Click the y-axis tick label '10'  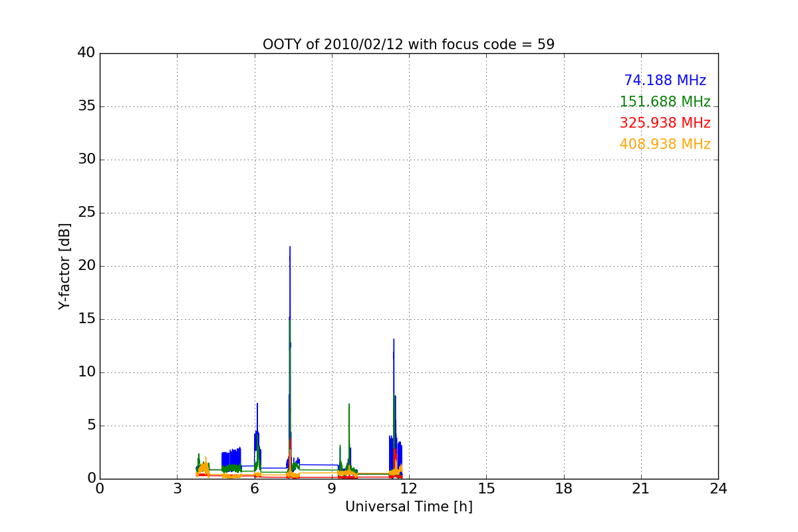point(86,372)
